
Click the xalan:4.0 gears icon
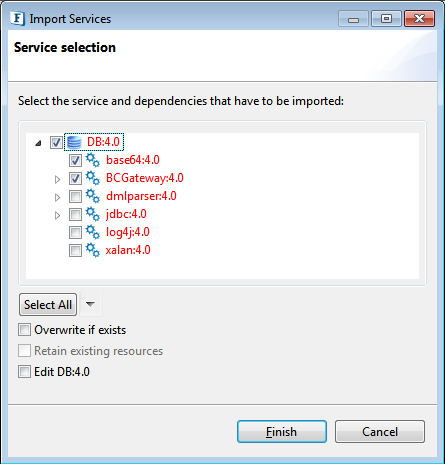point(92,250)
